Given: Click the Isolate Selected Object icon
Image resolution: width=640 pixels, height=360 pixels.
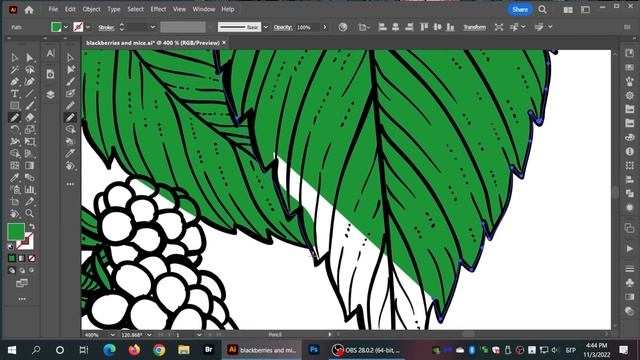Looking at the screenshot, I should point(499,27).
